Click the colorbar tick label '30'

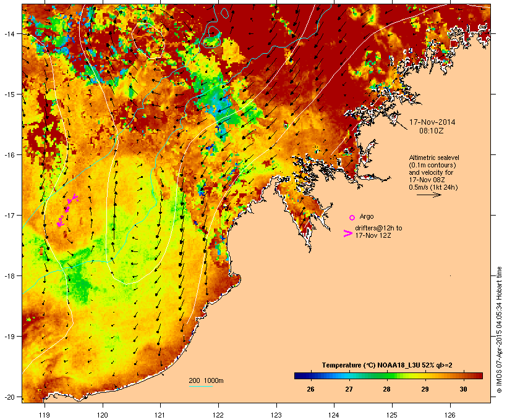[463, 389]
